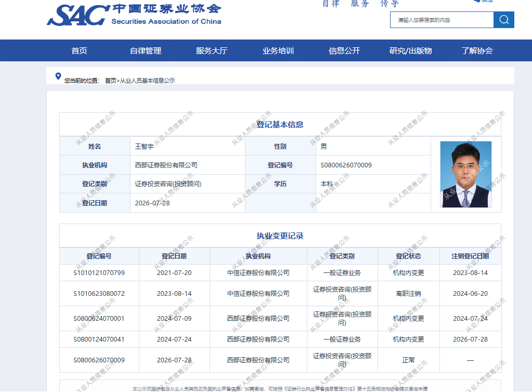Viewport: 532px width, 392px height.
Task: Open the 研究/出版物 navigation menu
Action: 410,50
